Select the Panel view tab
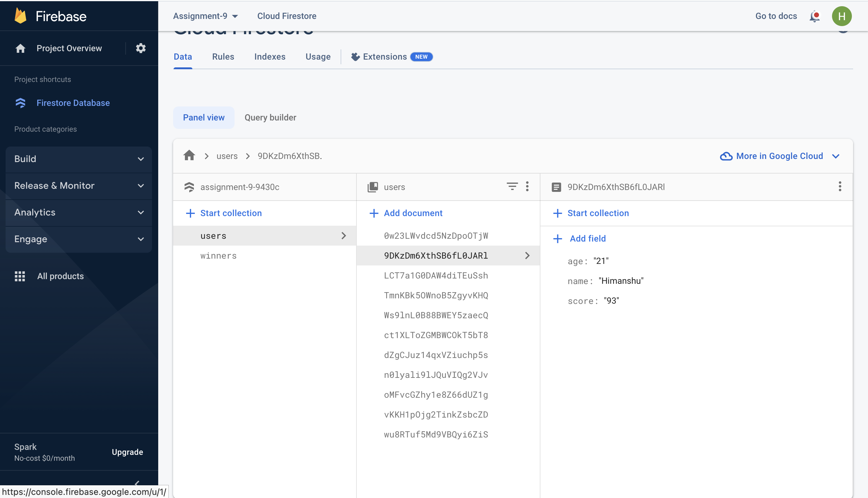This screenshot has width=868, height=498. [x=204, y=118]
